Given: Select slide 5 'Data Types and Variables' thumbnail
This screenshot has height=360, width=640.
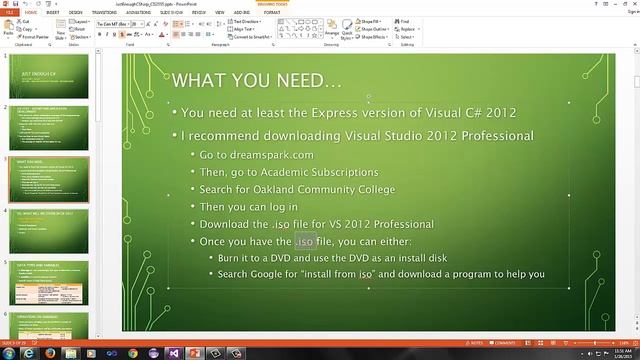Looking at the screenshot, I should (x=49, y=283).
